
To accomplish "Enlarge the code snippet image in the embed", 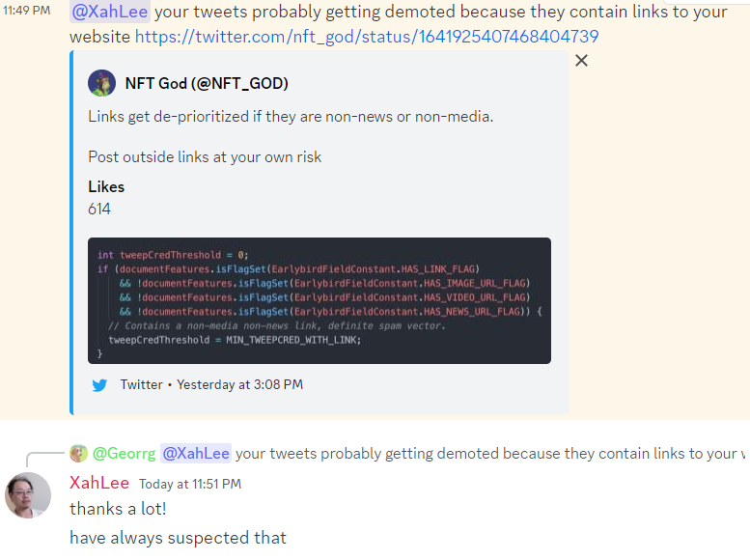I will (319, 300).
